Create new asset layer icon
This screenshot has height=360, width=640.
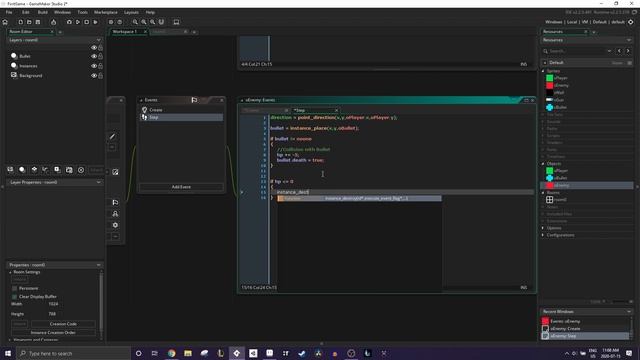point(57,170)
